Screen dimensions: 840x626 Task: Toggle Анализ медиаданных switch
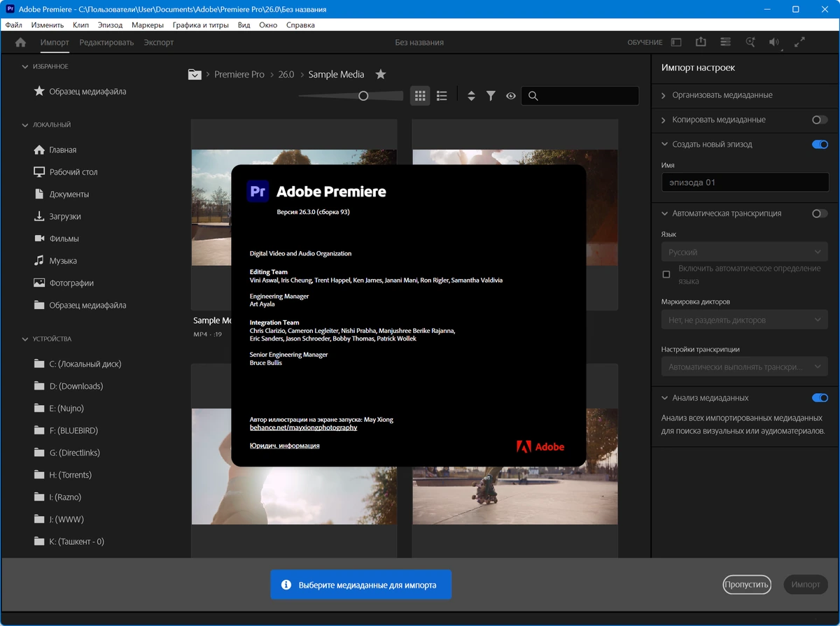click(x=820, y=398)
